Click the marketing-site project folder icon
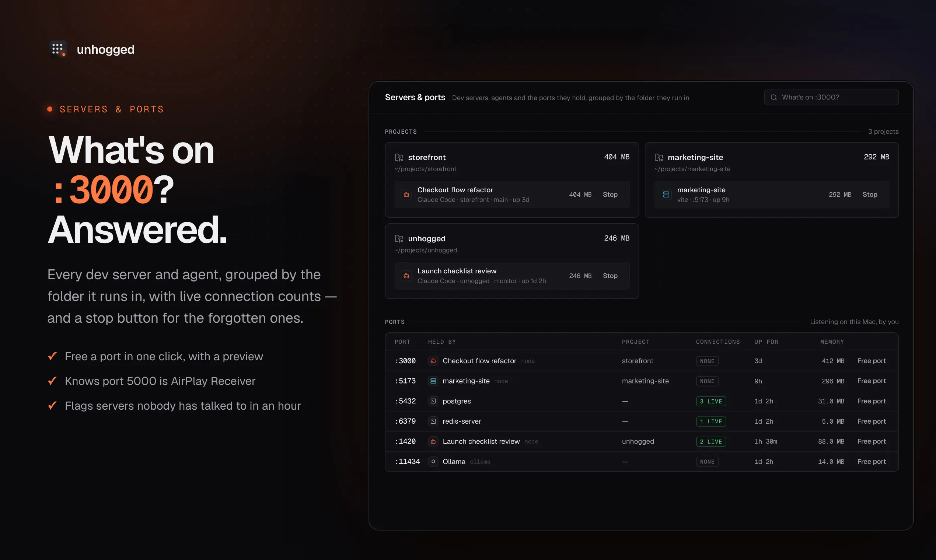This screenshot has height=560, width=936. point(659,157)
